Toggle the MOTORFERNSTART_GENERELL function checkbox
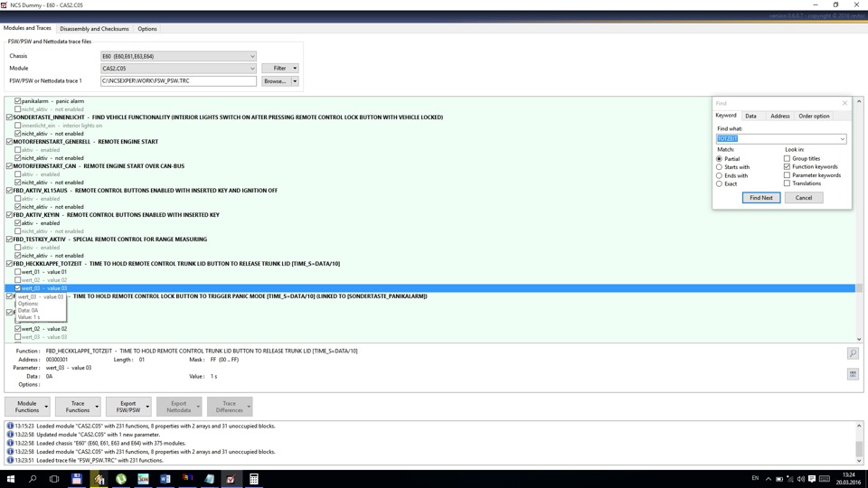 pyautogui.click(x=9, y=142)
